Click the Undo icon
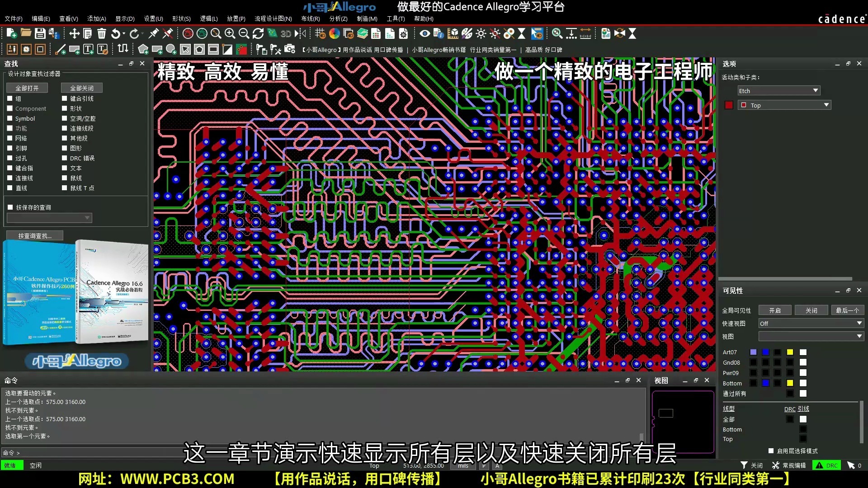 pyautogui.click(x=117, y=33)
